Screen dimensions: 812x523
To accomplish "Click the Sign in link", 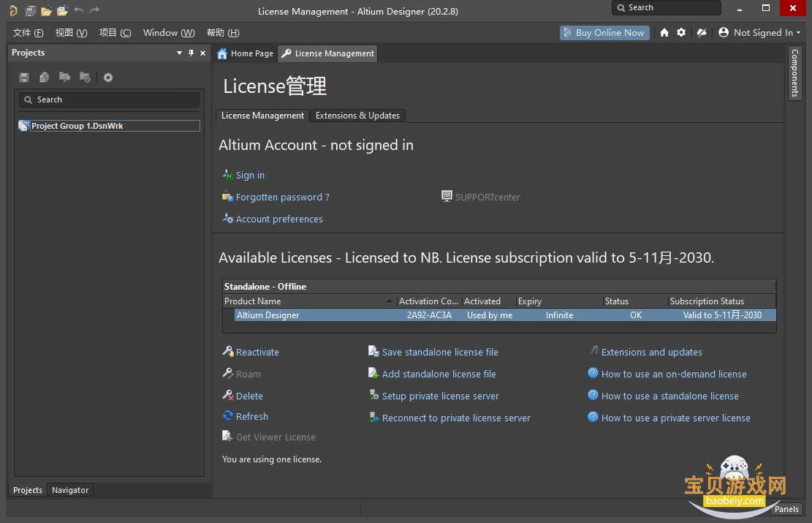I will pos(250,176).
